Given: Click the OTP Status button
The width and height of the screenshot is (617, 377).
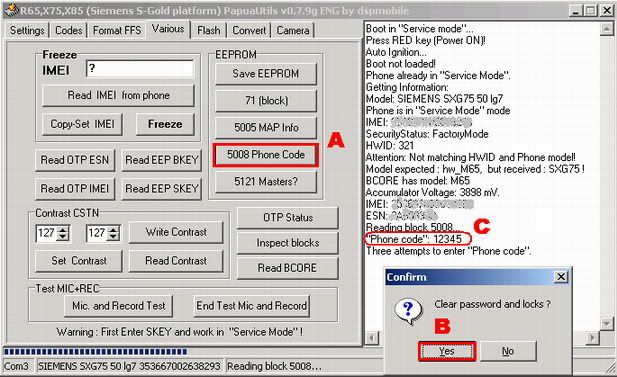Looking at the screenshot, I should tap(288, 218).
